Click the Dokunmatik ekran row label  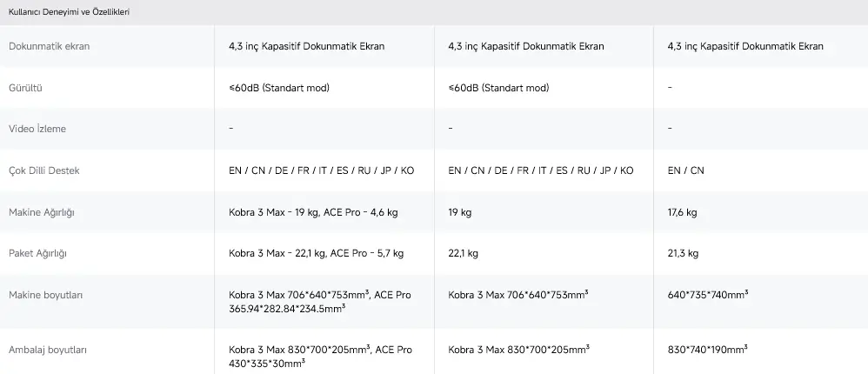tap(49, 46)
